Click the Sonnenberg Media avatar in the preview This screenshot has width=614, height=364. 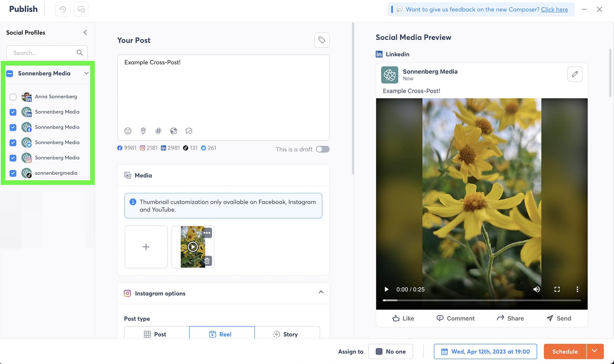point(390,75)
